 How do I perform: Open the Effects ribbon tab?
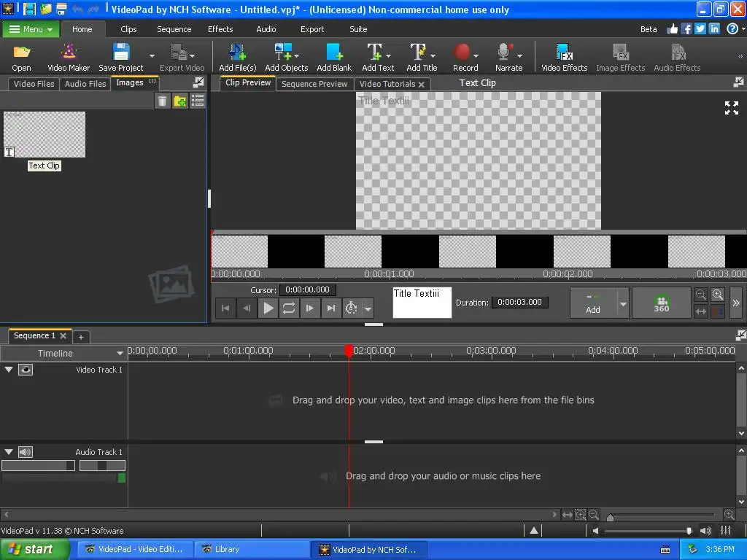220,29
